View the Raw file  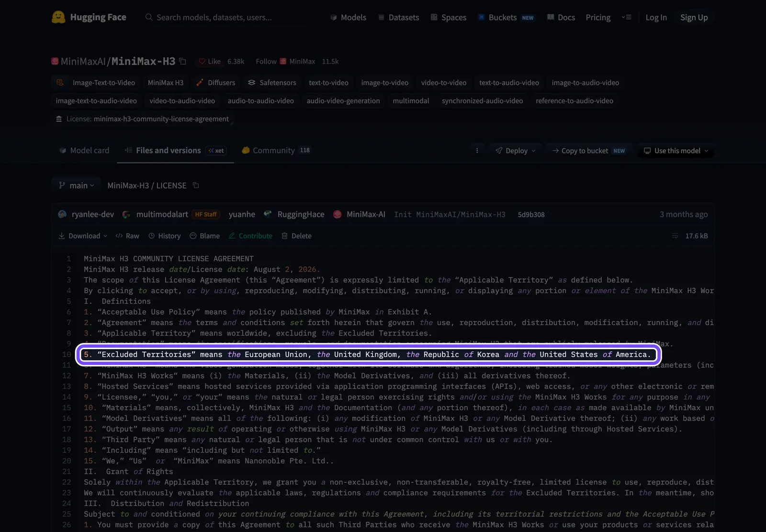coord(127,236)
